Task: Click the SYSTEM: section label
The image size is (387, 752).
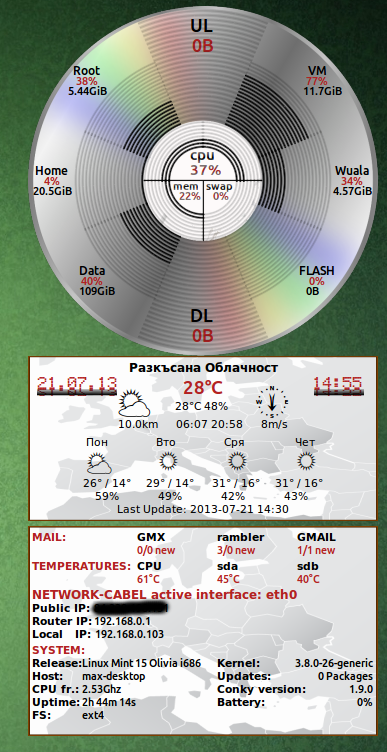Action: 59,650
